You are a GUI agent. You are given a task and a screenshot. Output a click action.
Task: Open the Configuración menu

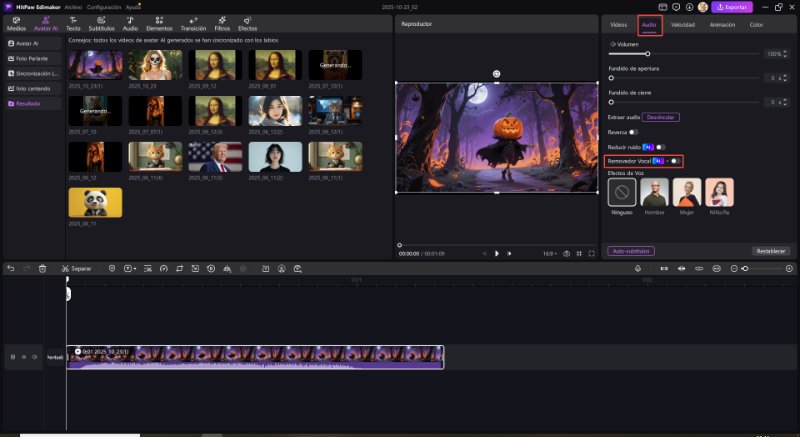104,6
